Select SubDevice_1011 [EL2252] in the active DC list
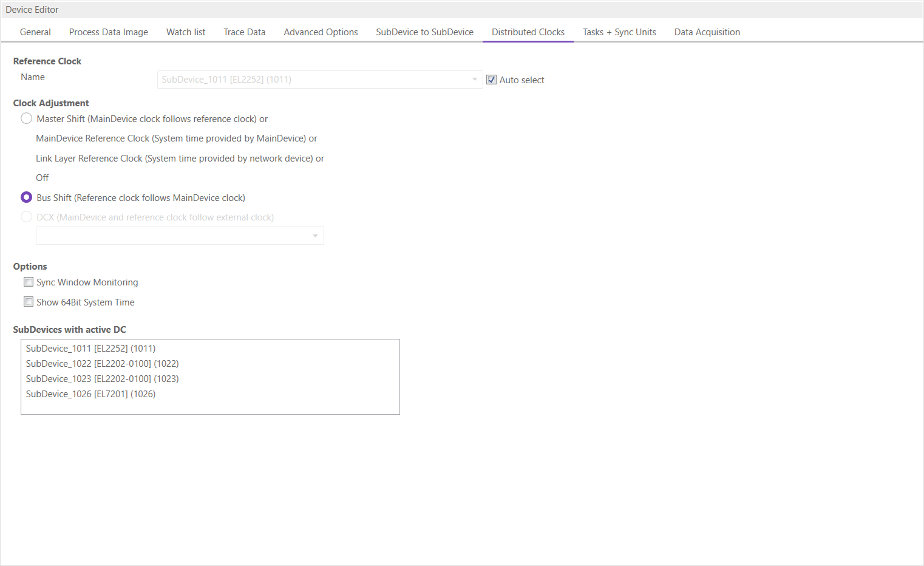Screen dimensions: 924x566 [x=90, y=349]
